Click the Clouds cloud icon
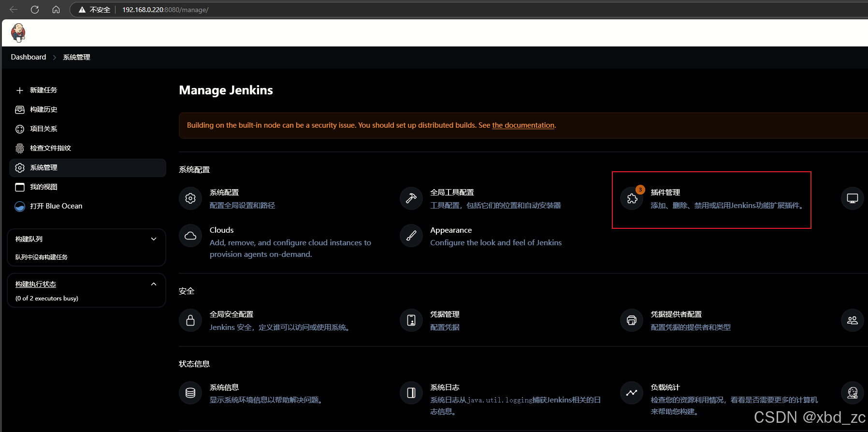The height and width of the screenshot is (432, 868). (190, 236)
